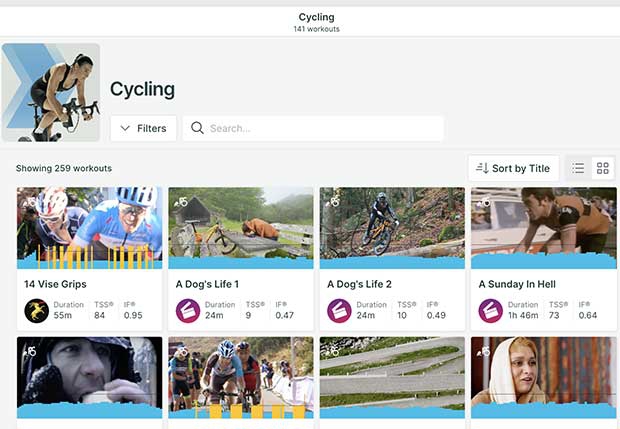Switch to grid view layout

click(x=603, y=168)
